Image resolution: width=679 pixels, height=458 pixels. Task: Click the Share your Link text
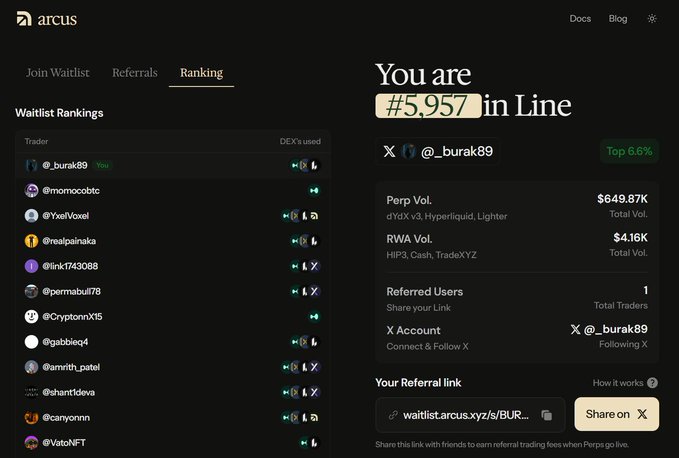418,307
